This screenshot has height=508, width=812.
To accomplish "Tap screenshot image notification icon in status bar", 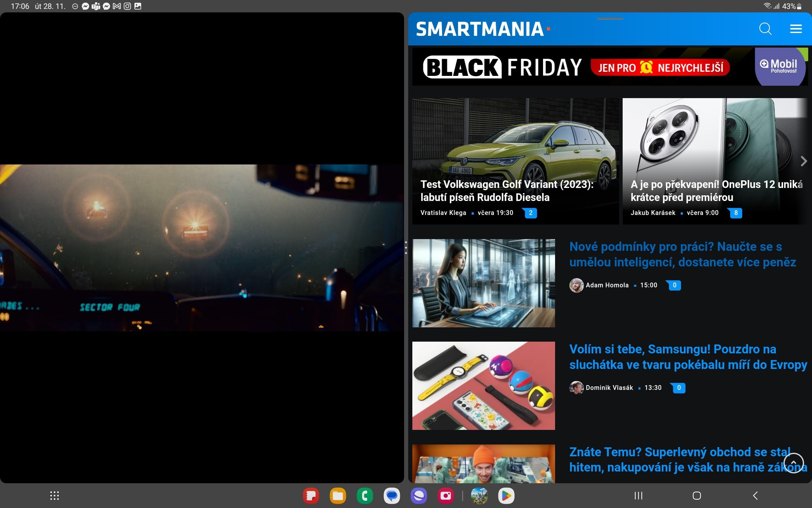I will coord(138,6).
